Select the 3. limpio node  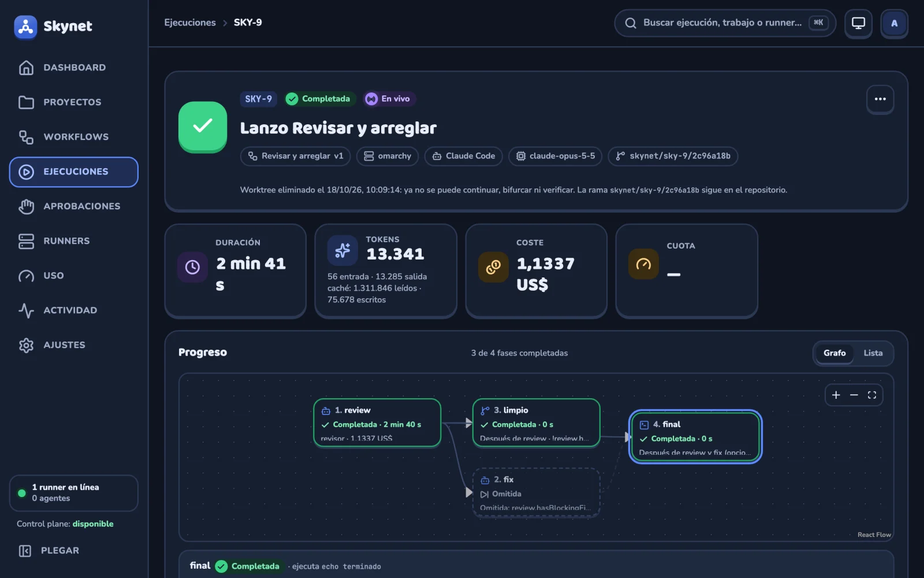[536, 423]
